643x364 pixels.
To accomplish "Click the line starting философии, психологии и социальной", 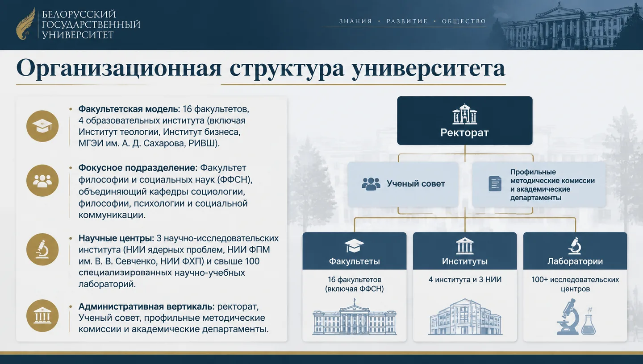I will pos(163,203).
